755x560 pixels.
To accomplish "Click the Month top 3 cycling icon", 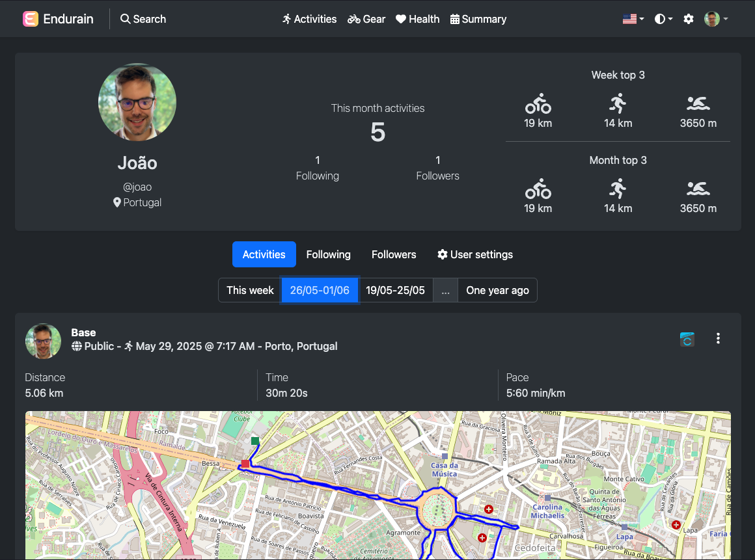I will tap(538, 189).
